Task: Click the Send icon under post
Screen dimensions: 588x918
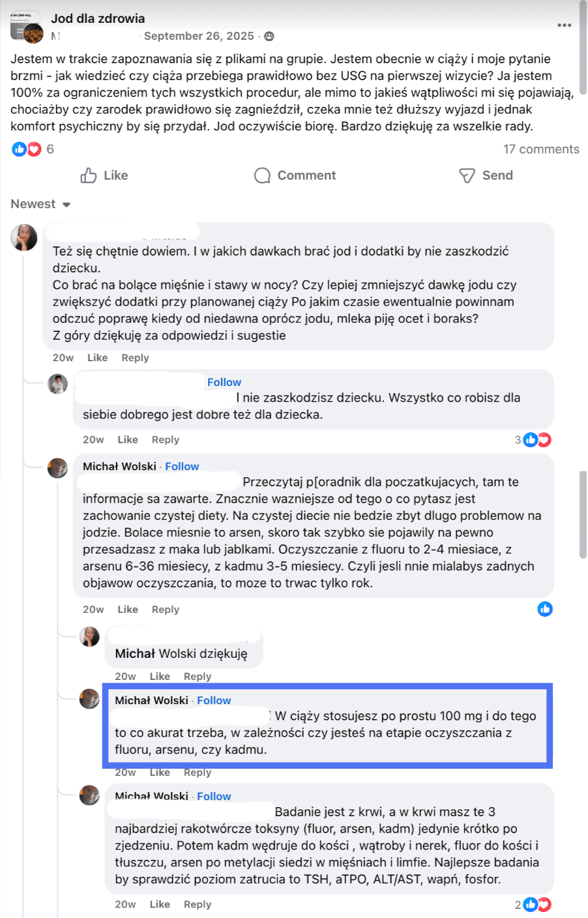Action: (467, 175)
